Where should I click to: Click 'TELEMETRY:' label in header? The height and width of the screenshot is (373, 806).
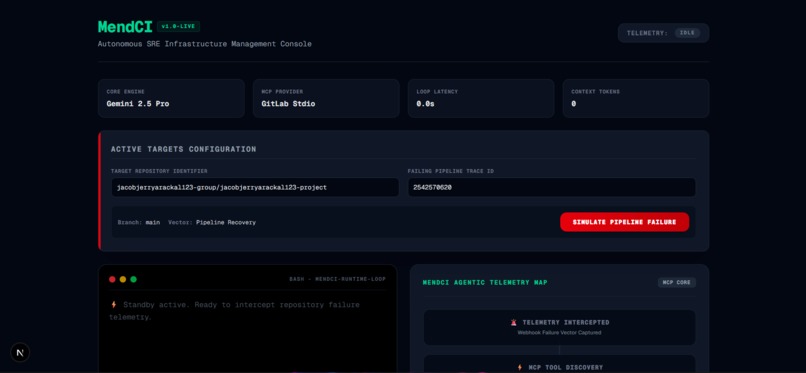point(647,33)
